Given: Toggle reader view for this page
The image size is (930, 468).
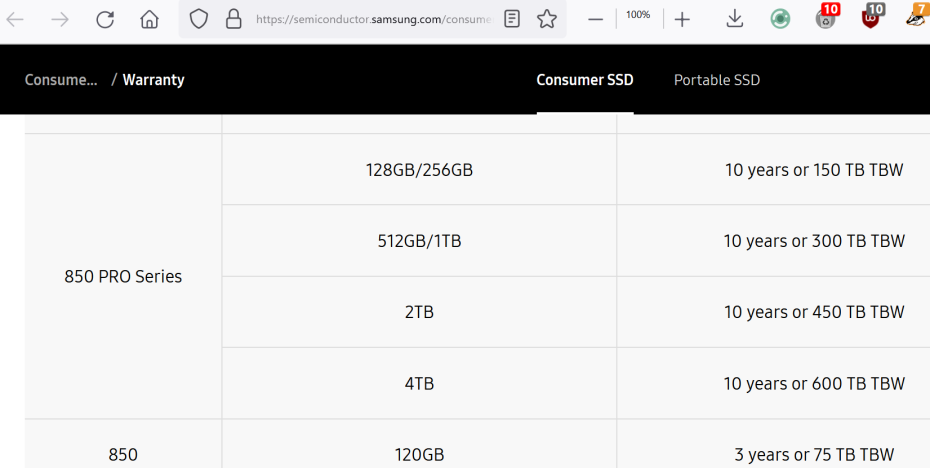Looking at the screenshot, I should 512,19.
